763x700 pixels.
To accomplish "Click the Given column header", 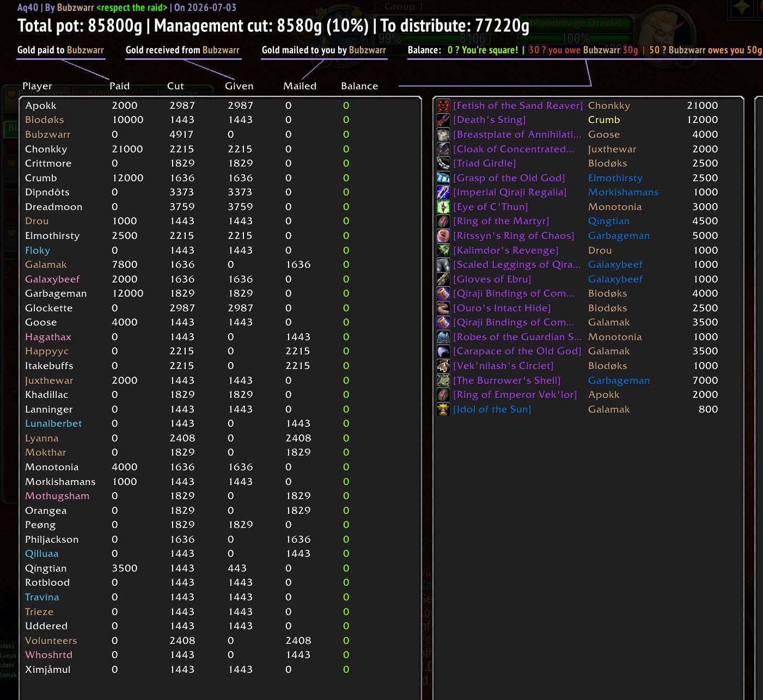I will [x=239, y=86].
